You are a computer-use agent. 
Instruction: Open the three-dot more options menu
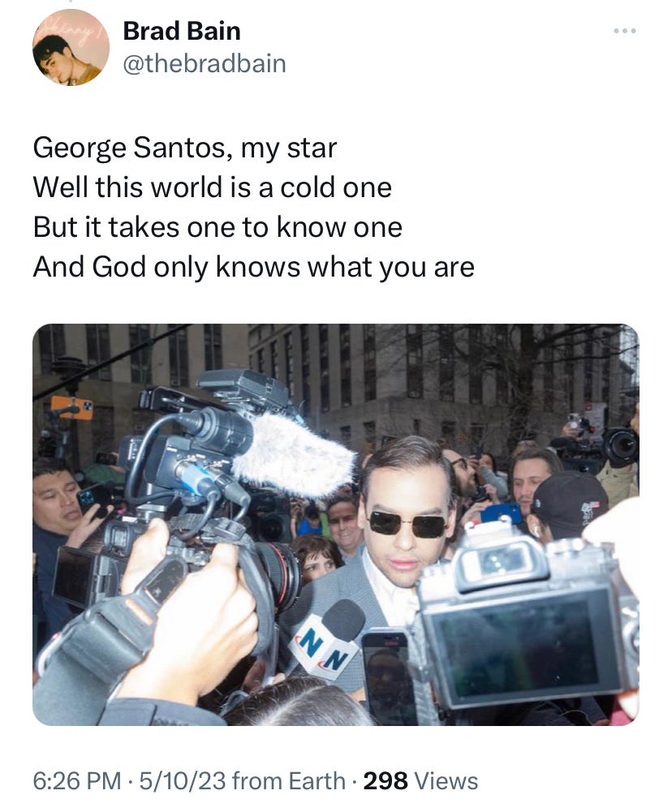tap(624, 32)
